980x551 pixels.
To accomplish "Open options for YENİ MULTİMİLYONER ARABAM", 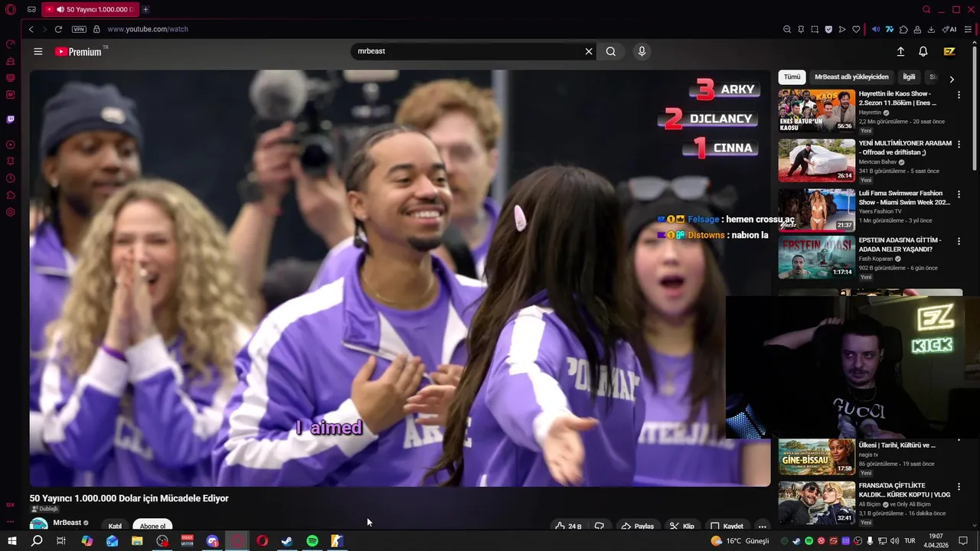I will (959, 145).
